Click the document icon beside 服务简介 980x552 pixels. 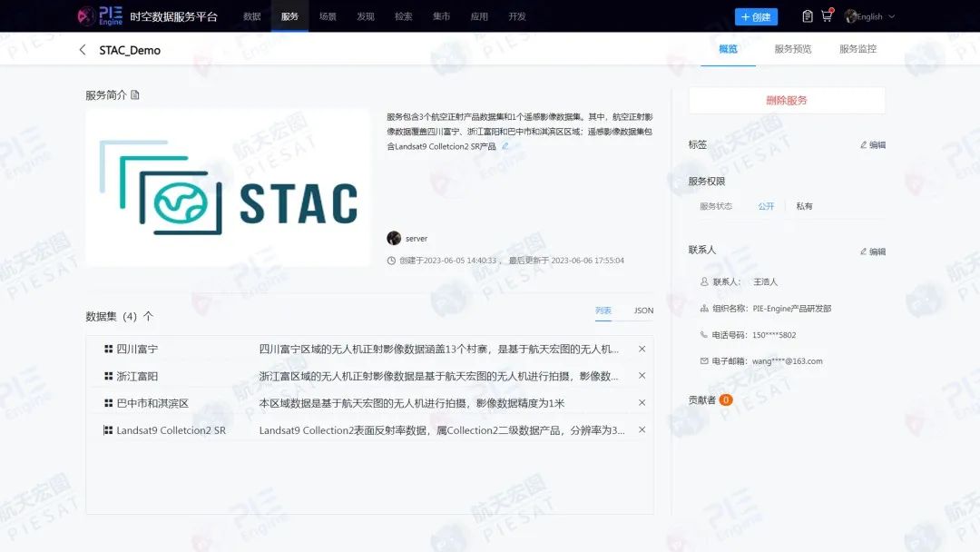[x=135, y=95]
